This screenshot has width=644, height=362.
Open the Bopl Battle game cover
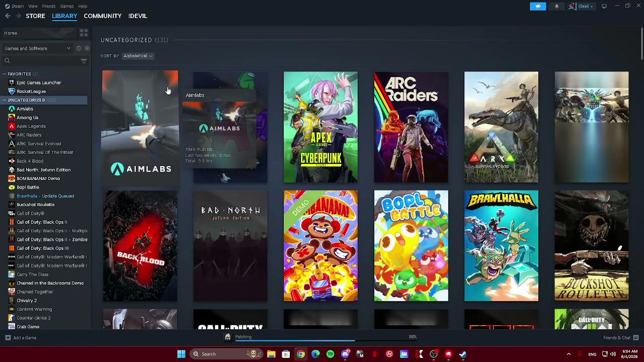click(x=411, y=246)
